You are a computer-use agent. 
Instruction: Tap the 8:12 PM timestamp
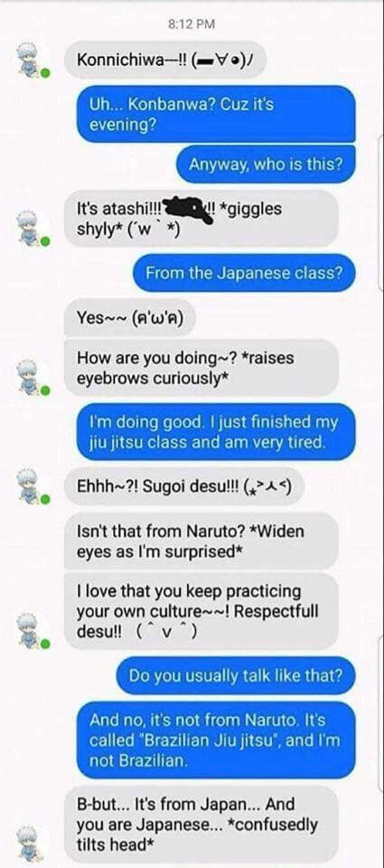click(191, 24)
